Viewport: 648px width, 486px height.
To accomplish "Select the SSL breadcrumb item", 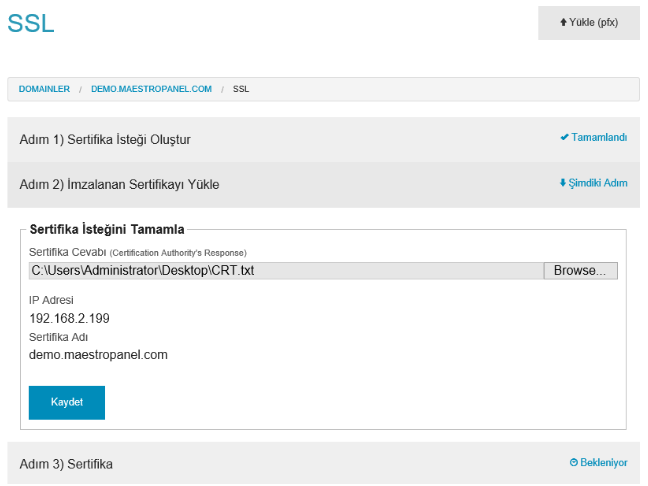I will 241,89.
